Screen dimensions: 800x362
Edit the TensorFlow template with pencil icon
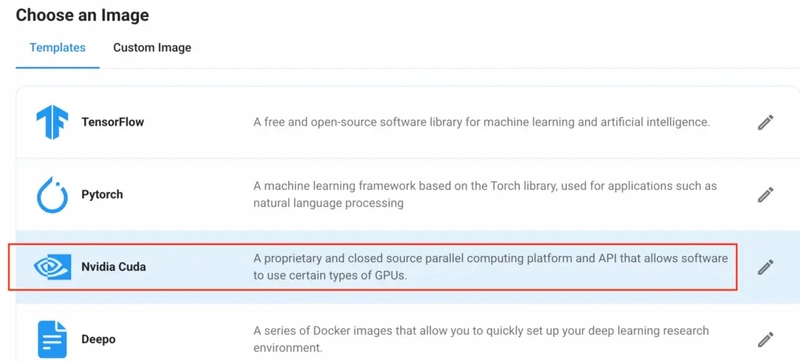click(765, 122)
